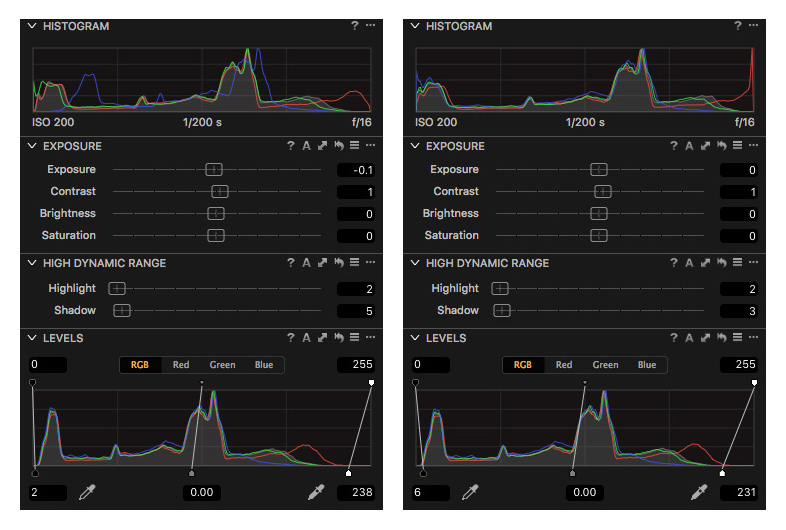Collapse High Dynamic Range section in right panel
786x530 pixels.
point(415,263)
